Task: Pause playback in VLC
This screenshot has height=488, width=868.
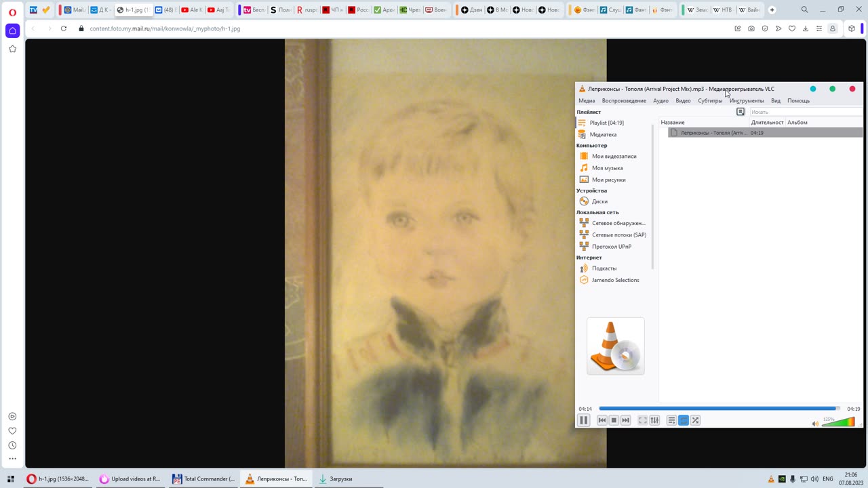Action: pyautogui.click(x=583, y=420)
